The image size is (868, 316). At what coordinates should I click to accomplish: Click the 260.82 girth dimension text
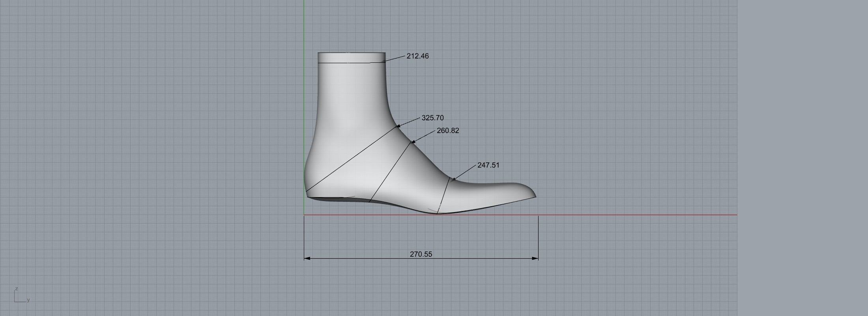(448, 131)
